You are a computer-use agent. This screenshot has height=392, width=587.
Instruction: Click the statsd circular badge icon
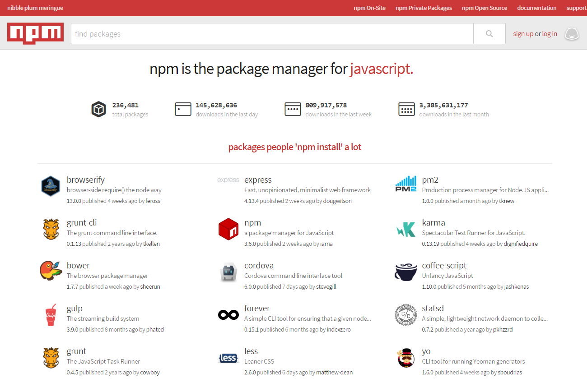coord(405,314)
